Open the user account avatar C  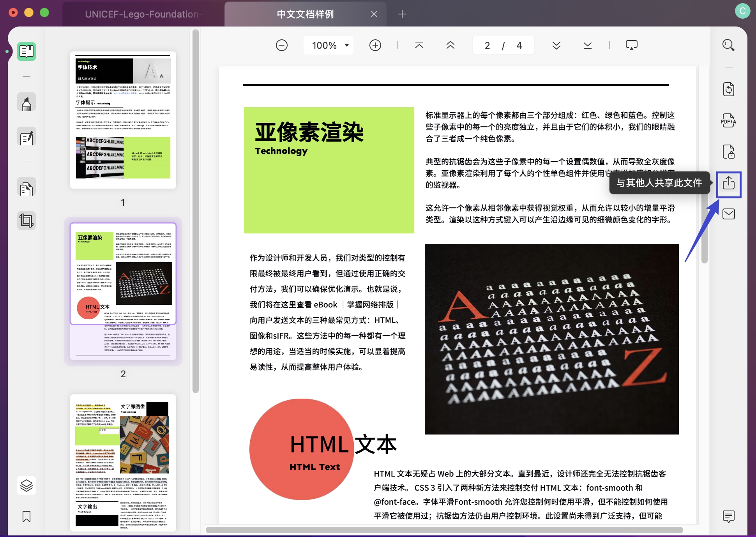742,11
